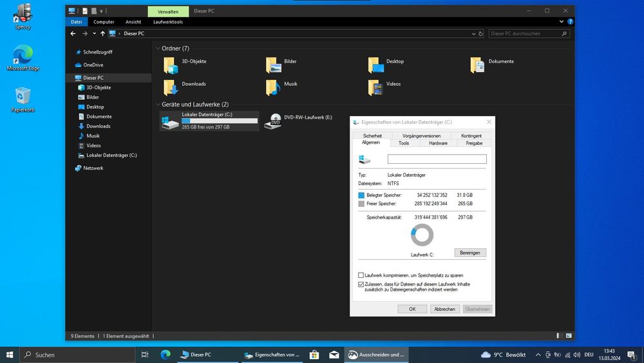Uncheck the Zulassen file indexing checkbox

tap(361, 284)
